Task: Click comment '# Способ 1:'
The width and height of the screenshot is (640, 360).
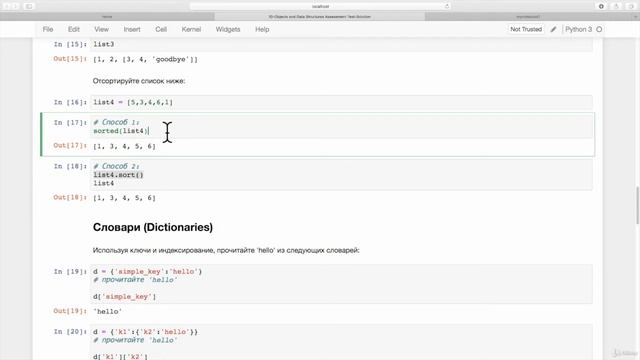Action: (116, 122)
